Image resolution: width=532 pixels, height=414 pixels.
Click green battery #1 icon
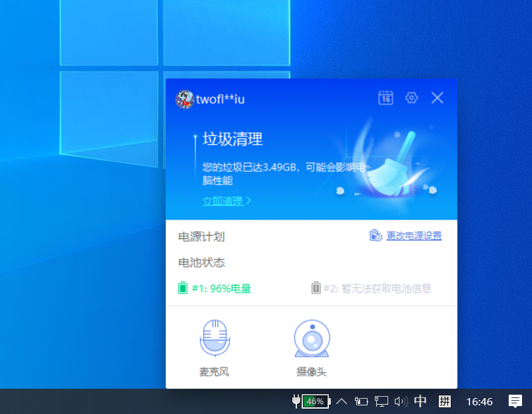(183, 288)
